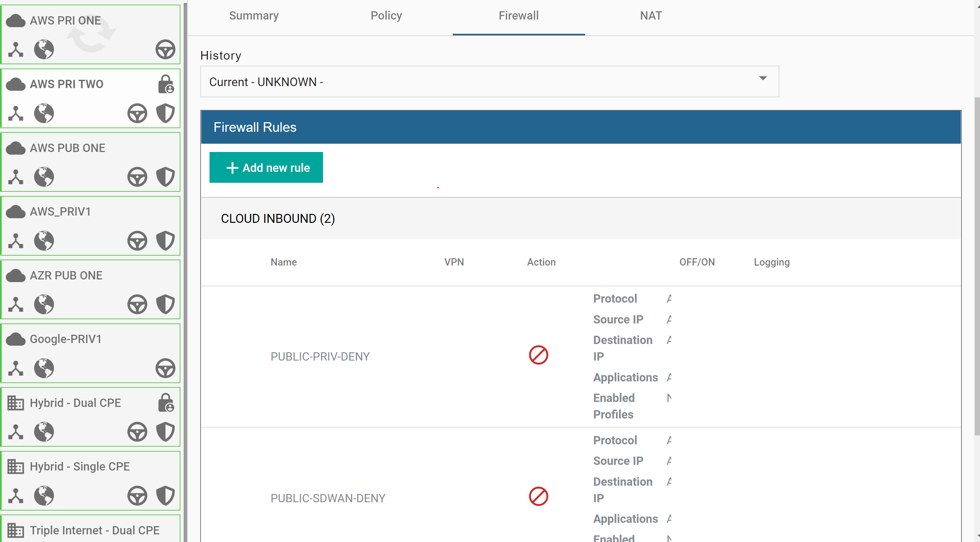Image resolution: width=980 pixels, height=542 pixels.
Task: Click the lock icon on AWS PRI TWO
Action: (166, 84)
